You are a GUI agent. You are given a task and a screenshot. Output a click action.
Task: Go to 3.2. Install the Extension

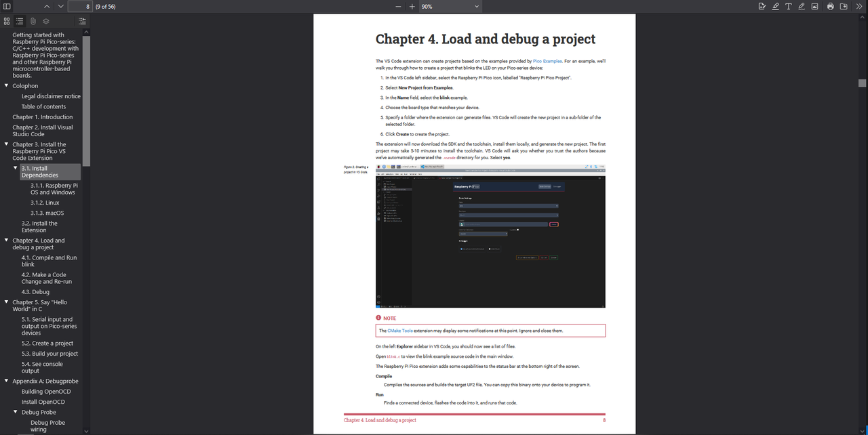tap(39, 227)
